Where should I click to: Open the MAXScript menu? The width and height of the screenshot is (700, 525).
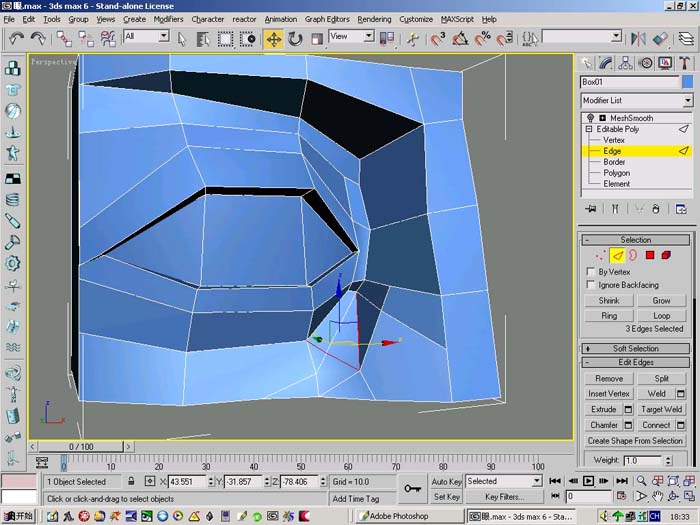point(457,19)
